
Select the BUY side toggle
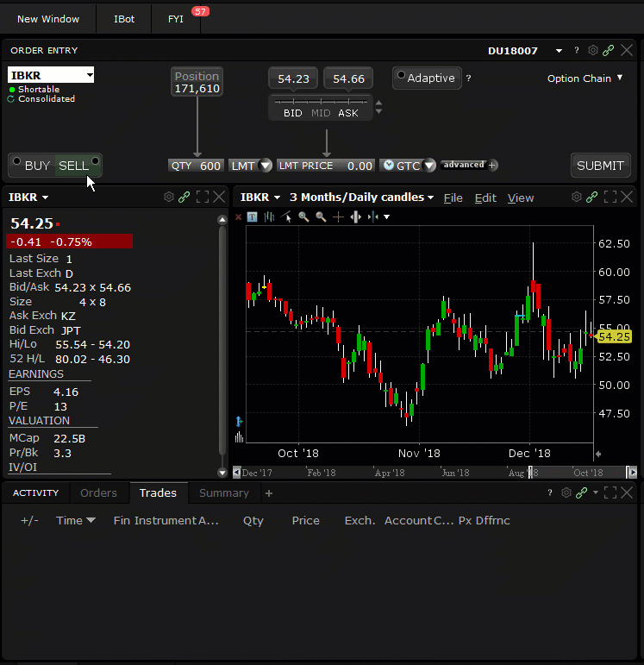point(36,166)
